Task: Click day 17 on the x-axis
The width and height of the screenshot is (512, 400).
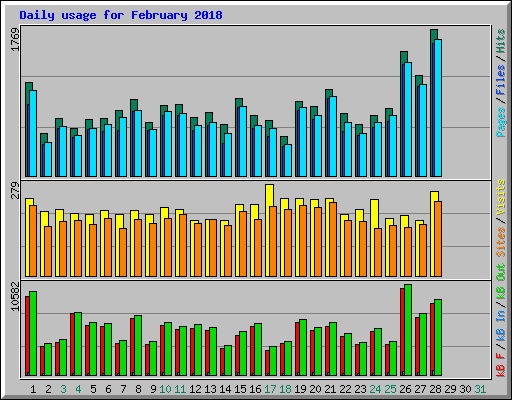Action: (x=270, y=389)
